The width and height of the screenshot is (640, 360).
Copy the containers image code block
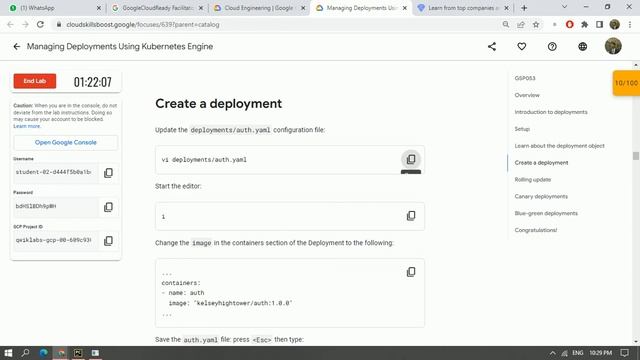(411, 272)
